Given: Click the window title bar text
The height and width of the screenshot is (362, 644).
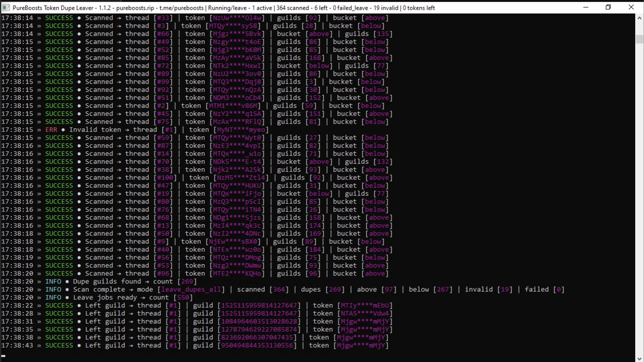Looking at the screenshot, I should [224, 8].
